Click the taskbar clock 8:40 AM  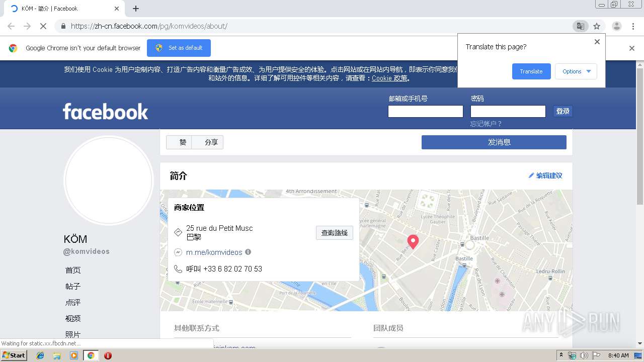[618, 355]
